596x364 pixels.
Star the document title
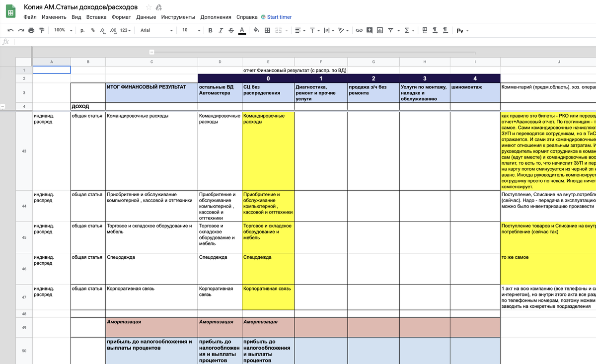(x=149, y=7)
